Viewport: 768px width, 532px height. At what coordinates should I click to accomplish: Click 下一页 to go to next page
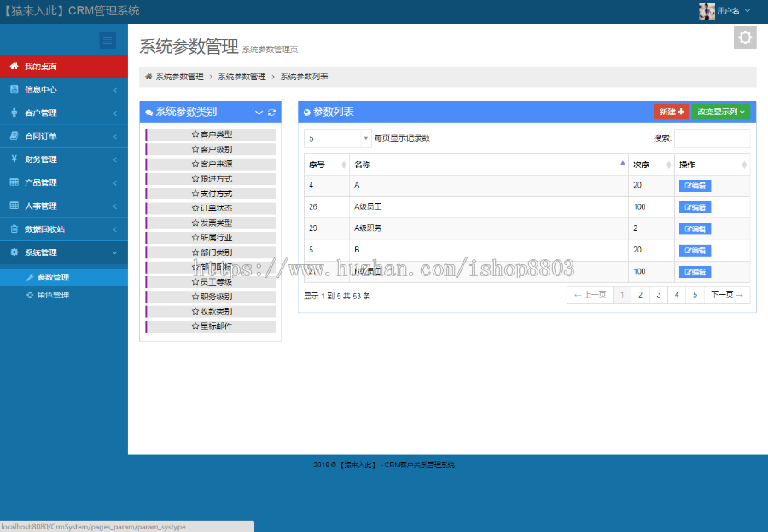[727, 295]
